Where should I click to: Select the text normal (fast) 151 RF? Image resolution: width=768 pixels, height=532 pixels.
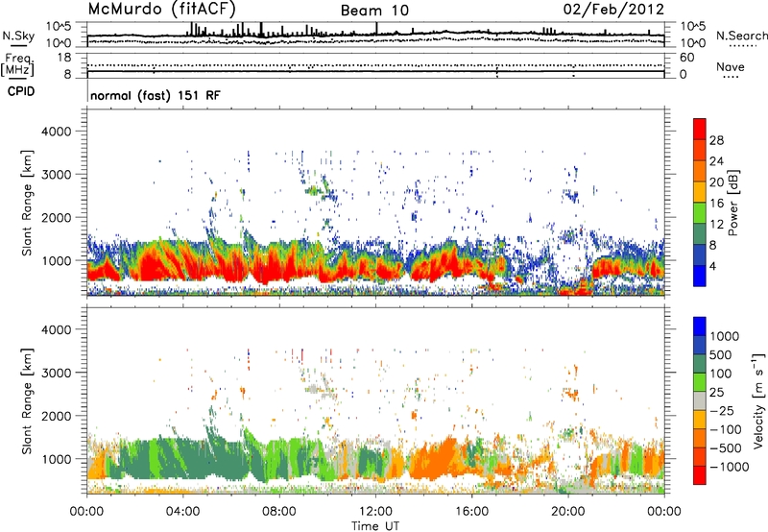(156, 96)
